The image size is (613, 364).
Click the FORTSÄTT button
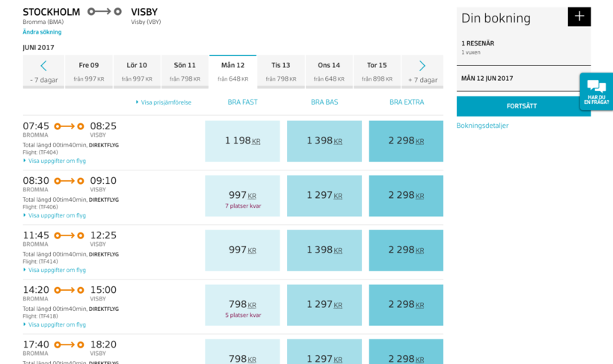point(523,106)
